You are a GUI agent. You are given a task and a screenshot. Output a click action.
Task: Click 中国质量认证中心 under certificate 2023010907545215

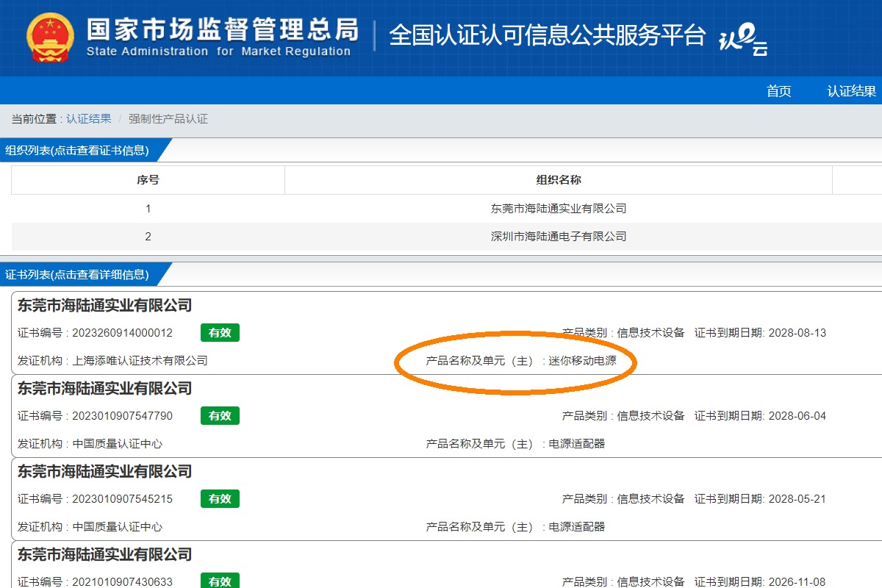(x=117, y=527)
